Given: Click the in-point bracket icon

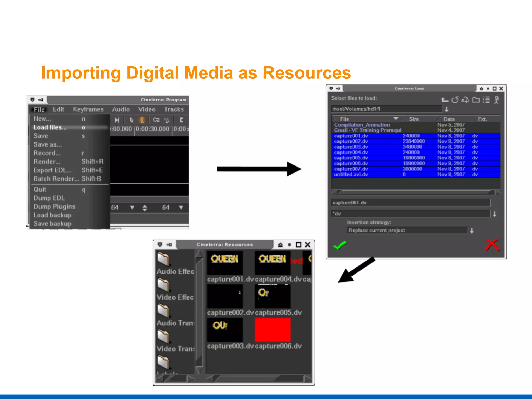Looking at the screenshot, I should pyautogui.click(x=182, y=120).
